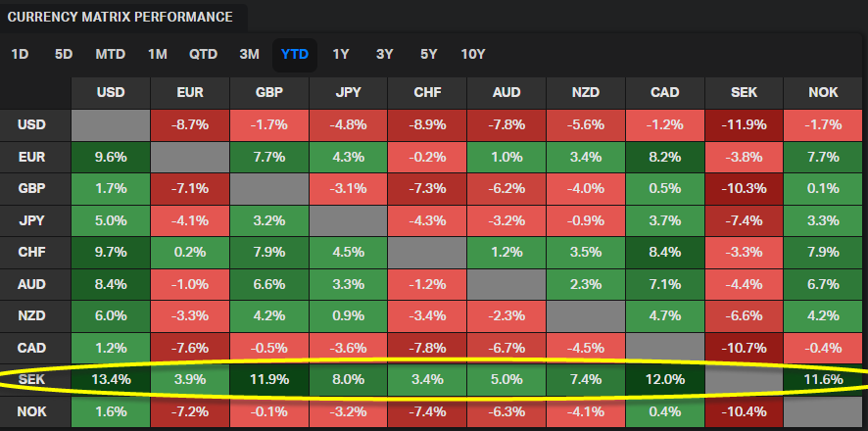
Task: Click the USD column header
Action: coord(111,94)
